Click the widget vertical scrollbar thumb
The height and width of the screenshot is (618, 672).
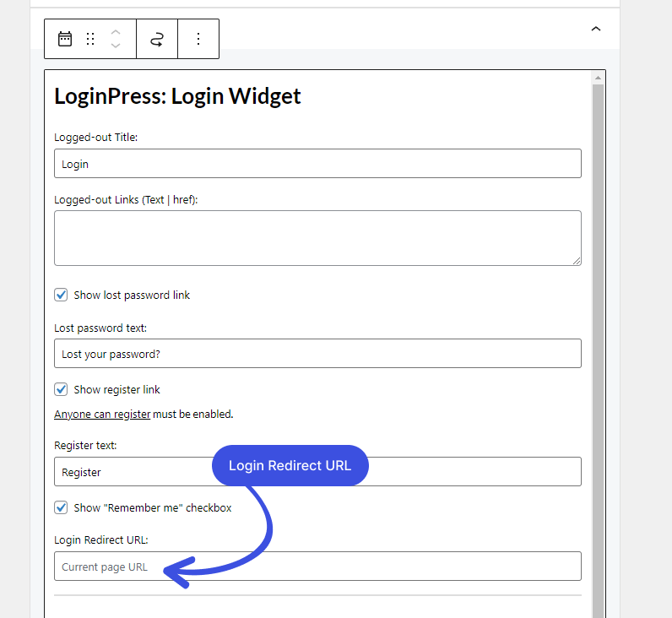tap(598, 350)
